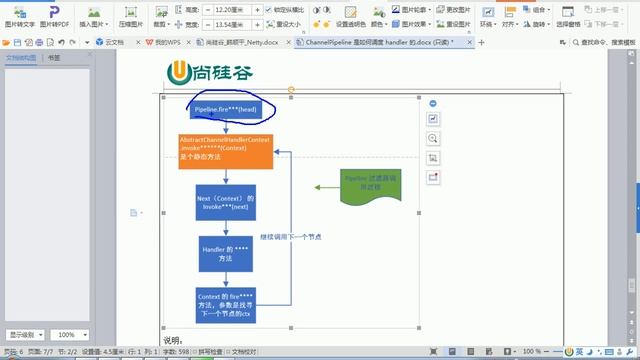640x360 pixels.
Task: Increase contrast with upper half-circle icon
Action: click(x=316, y=10)
